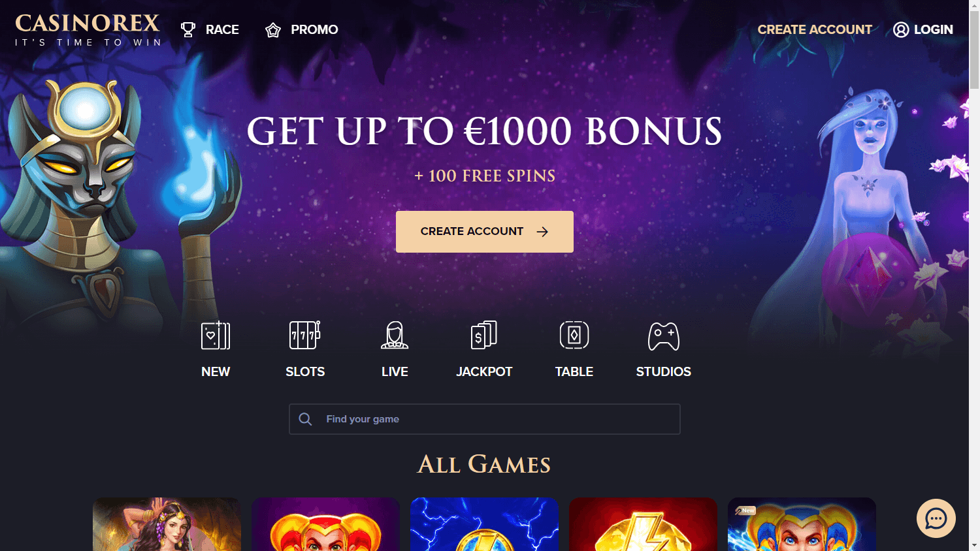Viewport: 980px width, 551px height.
Task: Click the page vertical scrollbar
Action: (974, 275)
